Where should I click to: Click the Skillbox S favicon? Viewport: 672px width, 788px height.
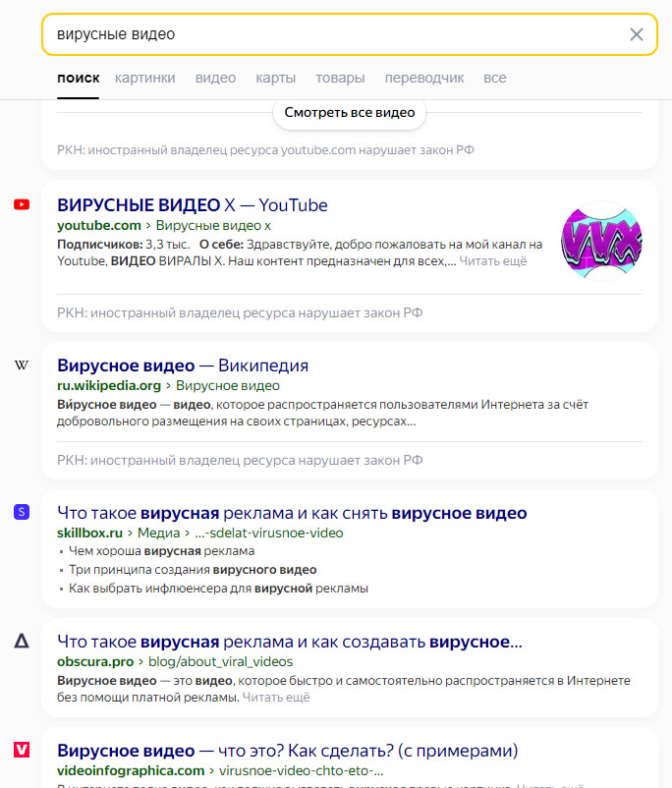tap(22, 512)
